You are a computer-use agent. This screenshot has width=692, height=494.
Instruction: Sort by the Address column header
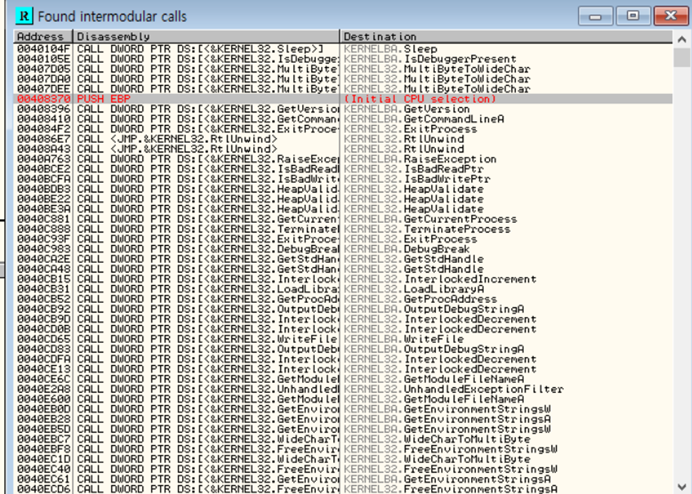pyautogui.click(x=44, y=37)
